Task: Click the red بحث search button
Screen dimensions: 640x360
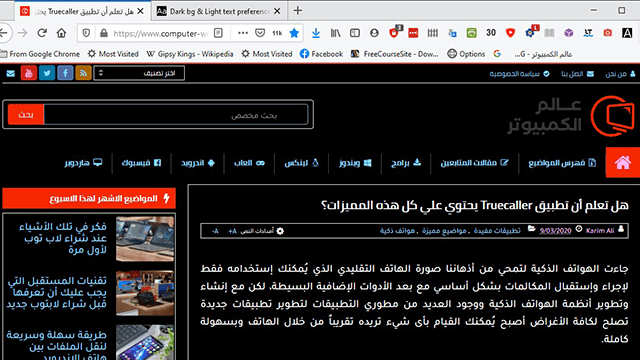Action: (26, 114)
